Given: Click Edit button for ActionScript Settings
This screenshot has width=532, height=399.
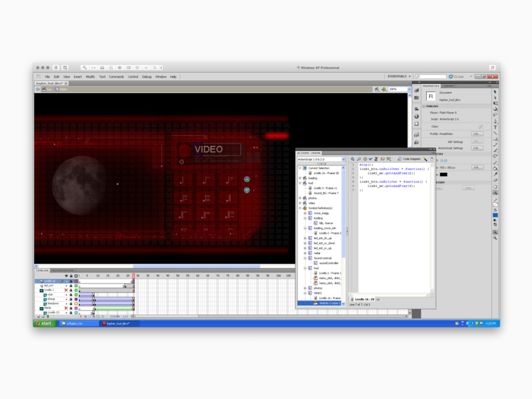Looking at the screenshot, I should (x=477, y=148).
